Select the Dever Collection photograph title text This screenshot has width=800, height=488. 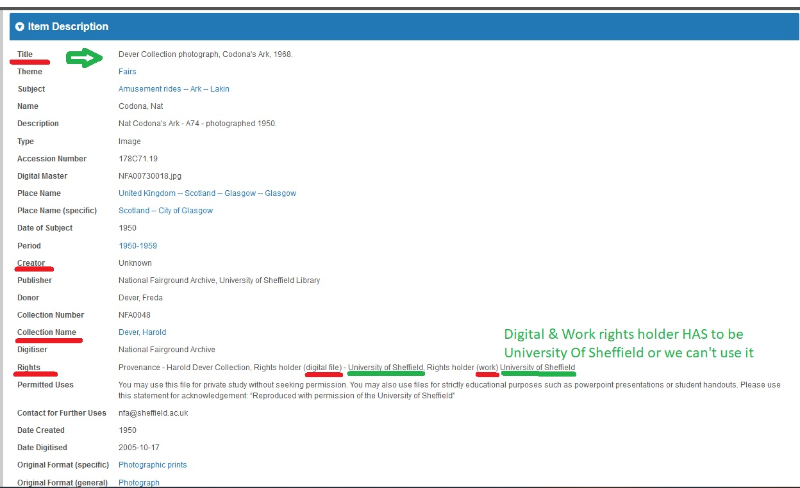point(205,54)
